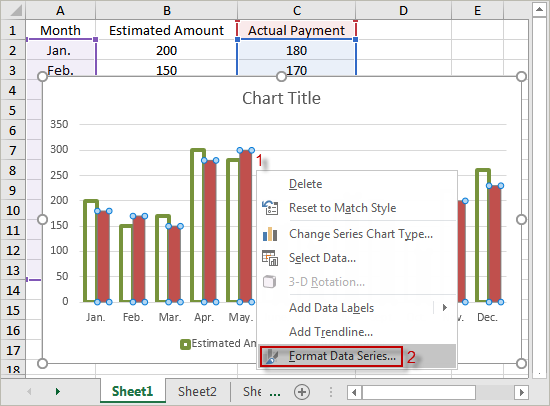
Task: Click the vertical scrollbar up arrow
Action: pos(539,9)
